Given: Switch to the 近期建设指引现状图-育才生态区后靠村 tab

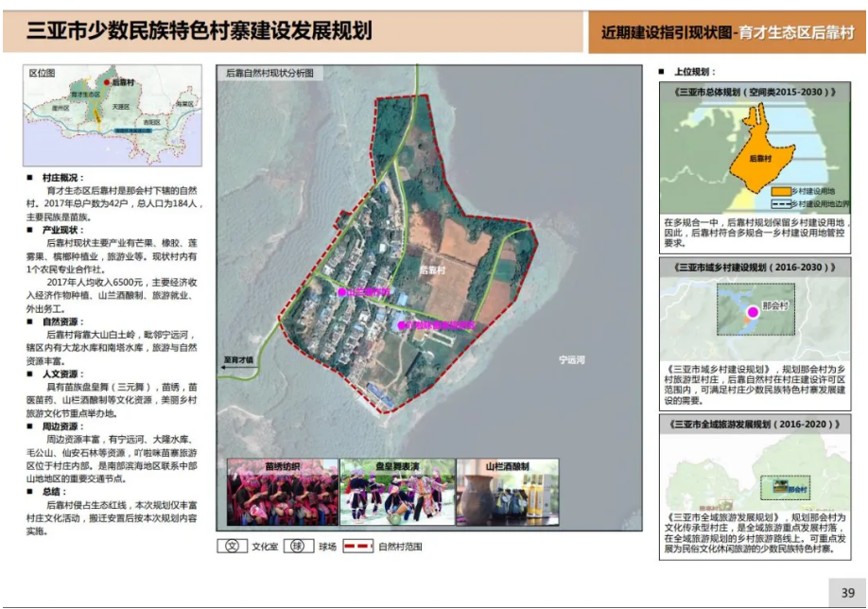Looking at the screenshot, I should (728, 29).
